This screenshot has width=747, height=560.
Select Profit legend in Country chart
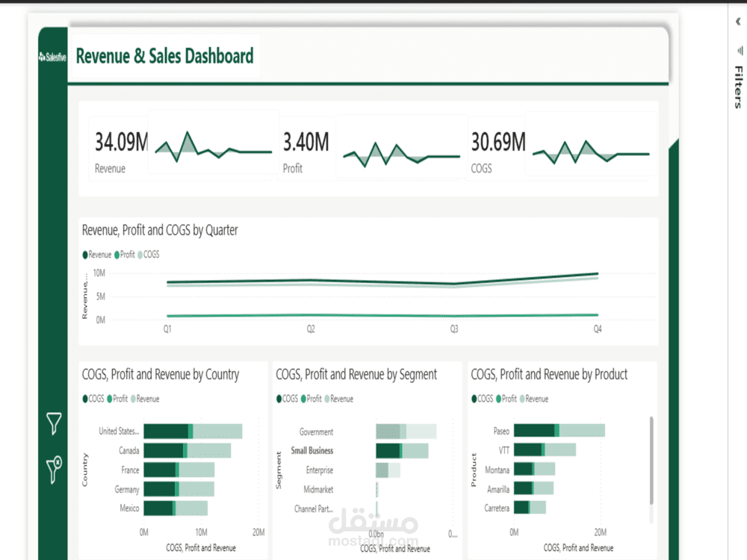point(118,399)
